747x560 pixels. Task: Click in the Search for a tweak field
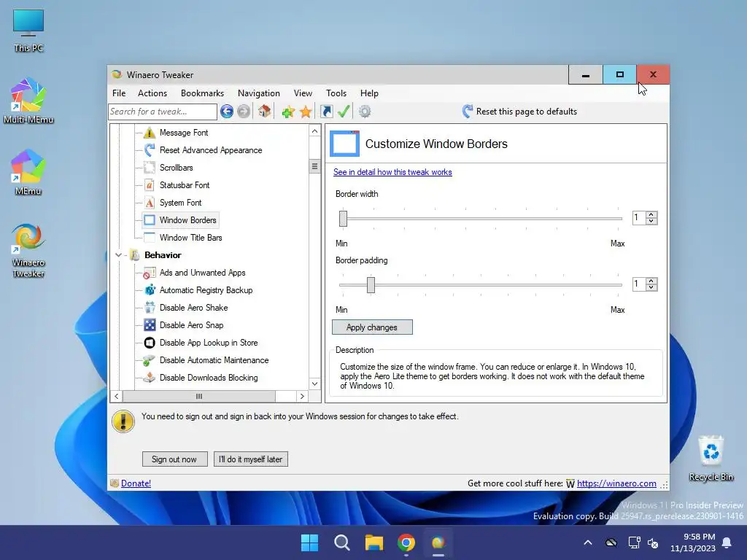tap(163, 112)
